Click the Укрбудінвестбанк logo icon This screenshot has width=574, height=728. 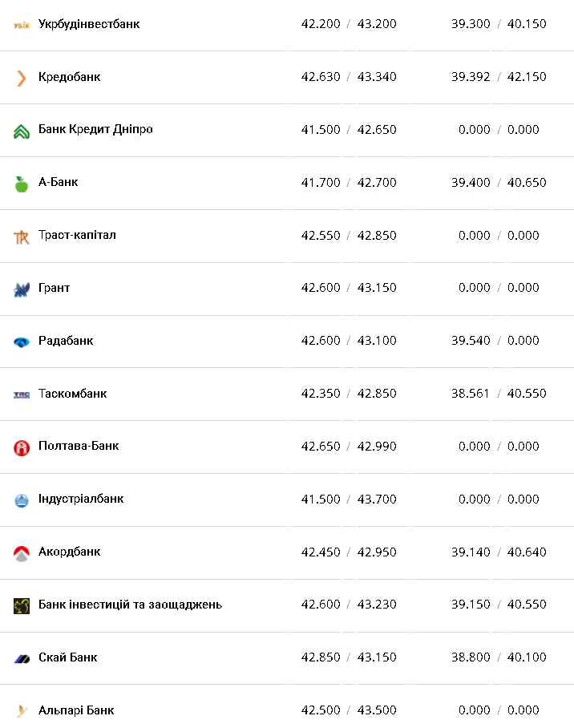22,25
